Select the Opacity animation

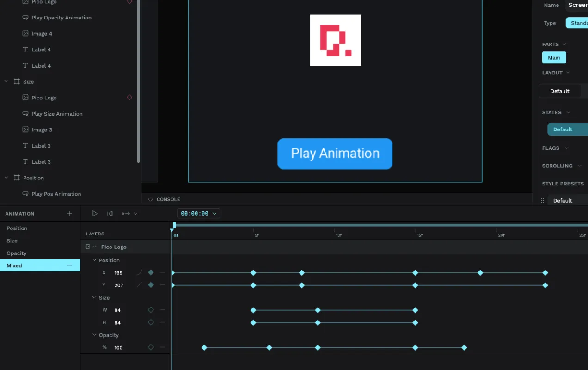pos(17,253)
